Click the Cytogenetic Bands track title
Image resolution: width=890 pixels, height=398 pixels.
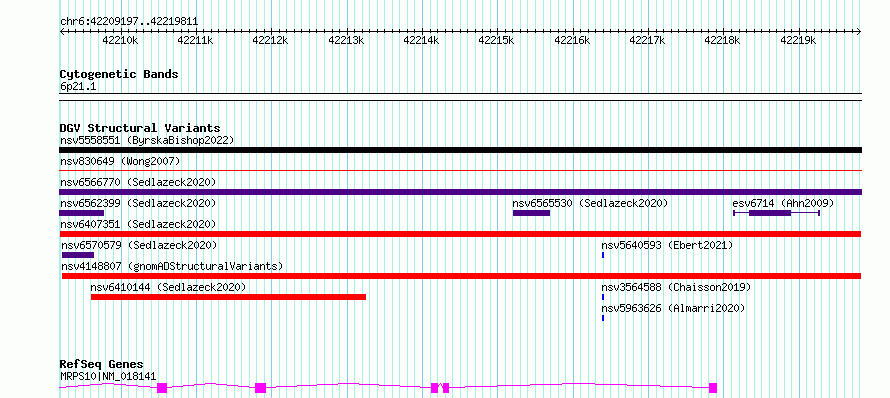click(119, 74)
